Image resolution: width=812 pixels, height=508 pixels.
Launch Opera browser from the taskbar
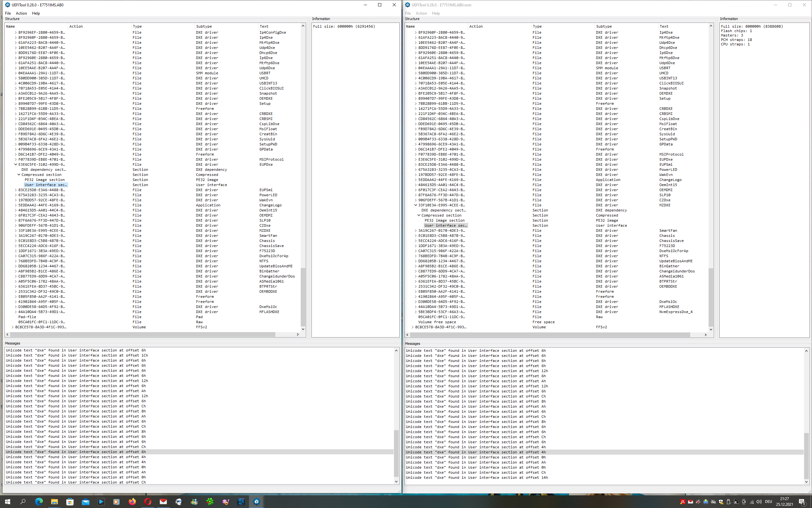tap(147, 502)
